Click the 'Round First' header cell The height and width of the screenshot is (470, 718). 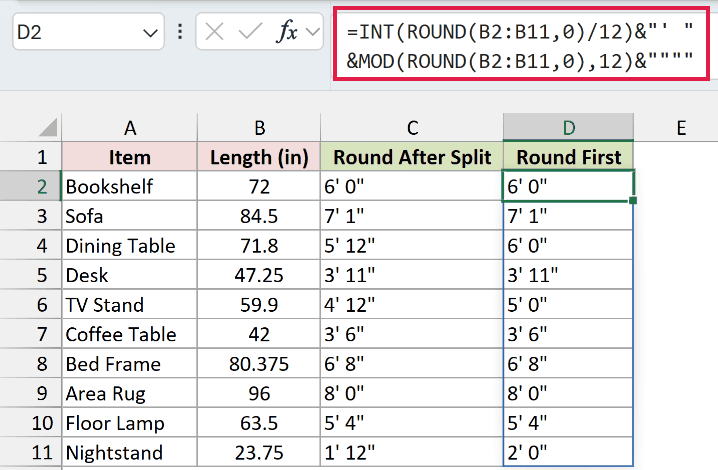click(568, 157)
